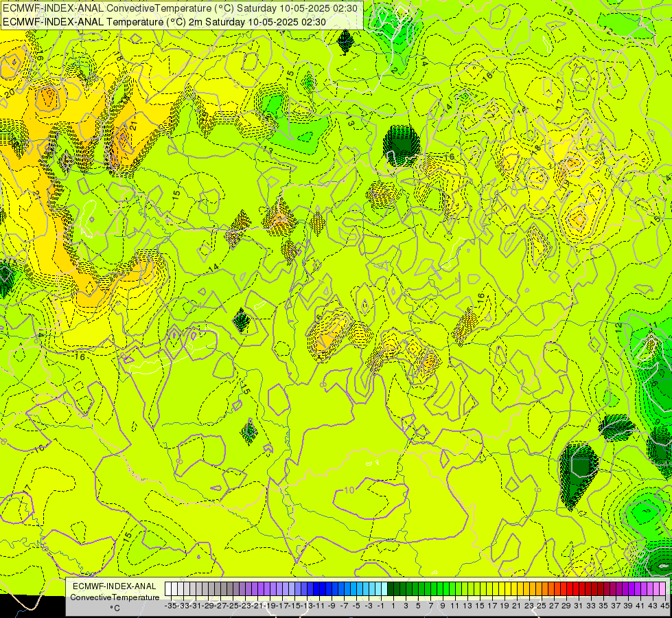Select the pink swatch above 45
The image size is (672, 618).
pos(662,588)
